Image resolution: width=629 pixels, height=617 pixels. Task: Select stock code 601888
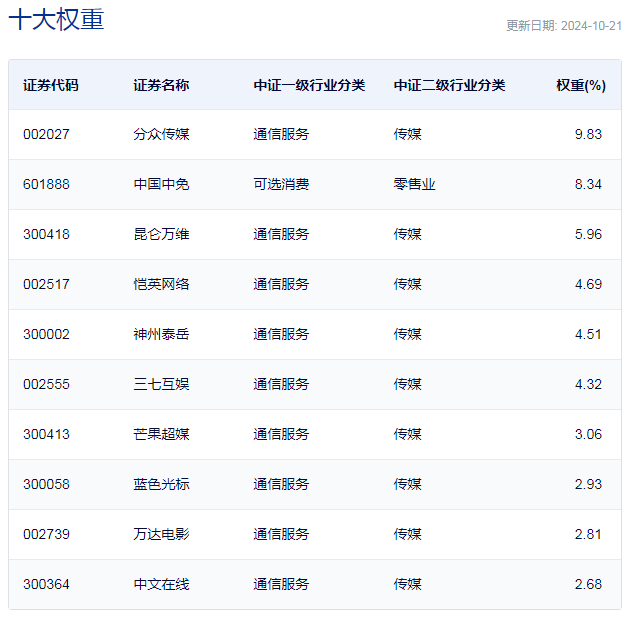point(47,184)
